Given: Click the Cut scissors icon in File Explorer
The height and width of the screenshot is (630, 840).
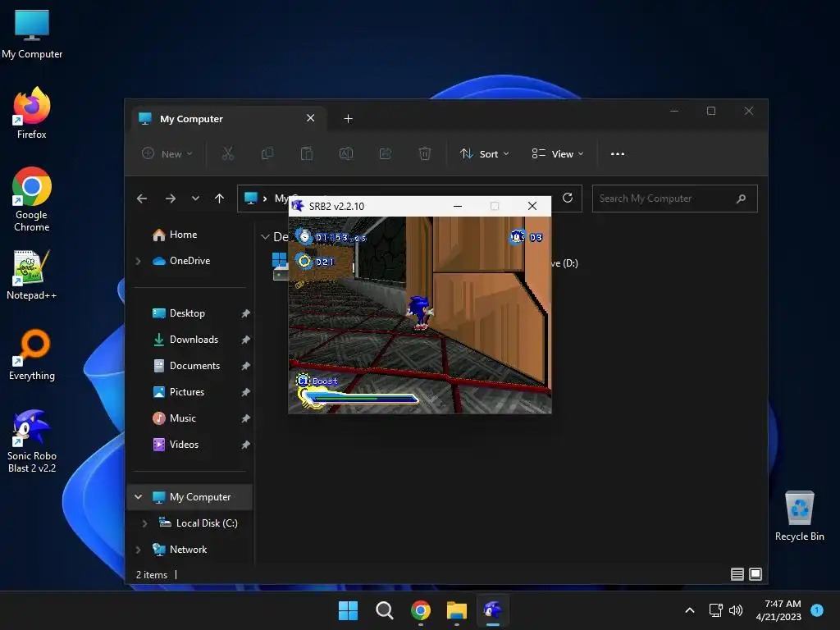Looking at the screenshot, I should point(228,153).
